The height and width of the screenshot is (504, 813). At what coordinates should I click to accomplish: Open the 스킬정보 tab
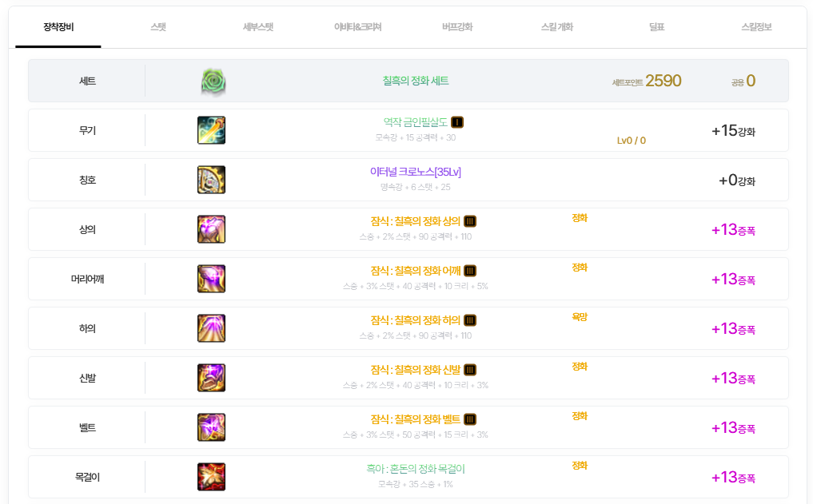coord(756,27)
